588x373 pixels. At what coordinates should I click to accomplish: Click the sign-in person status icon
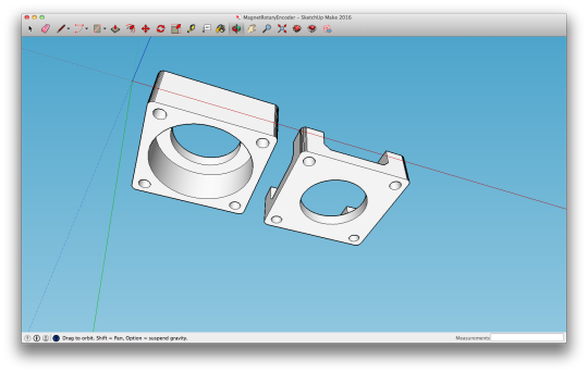point(46,338)
